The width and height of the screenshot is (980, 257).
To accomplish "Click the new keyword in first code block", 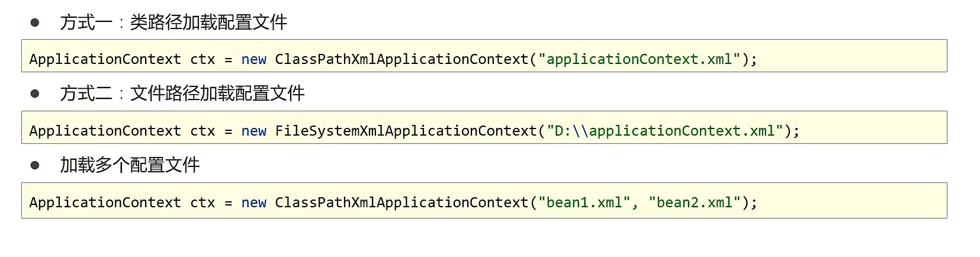I will tap(254, 59).
